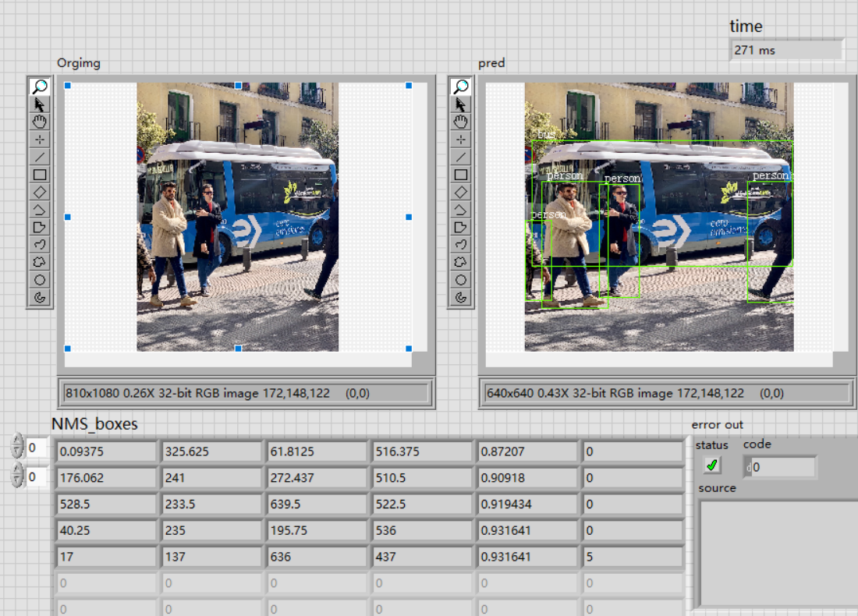Click the NMS_boxes cell 176.062
The image size is (858, 616).
106,478
